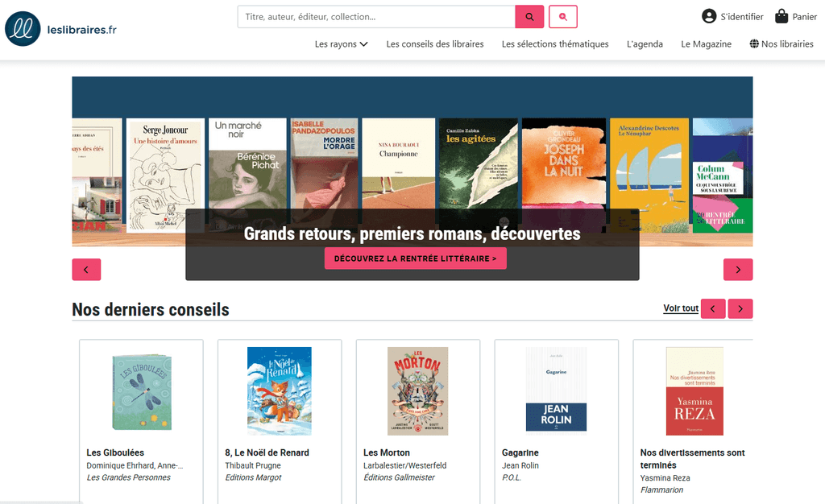
Task: Click 8, Le Noël de Renard title
Action: point(267,452)
